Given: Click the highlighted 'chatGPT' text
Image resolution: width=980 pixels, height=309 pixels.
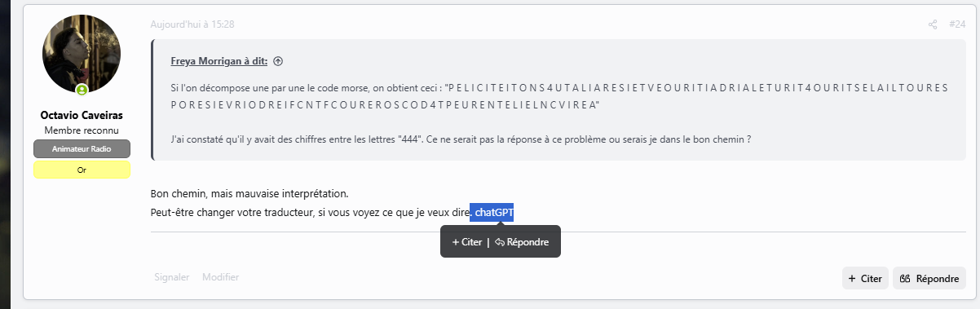Looking at the screenshot, I should [494, 213].
